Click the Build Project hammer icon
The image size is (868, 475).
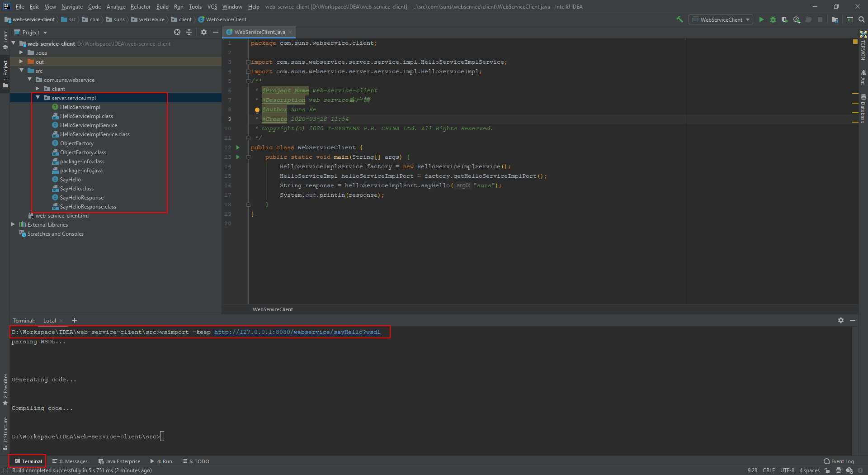pyautogui.click(x=679, y=19)
